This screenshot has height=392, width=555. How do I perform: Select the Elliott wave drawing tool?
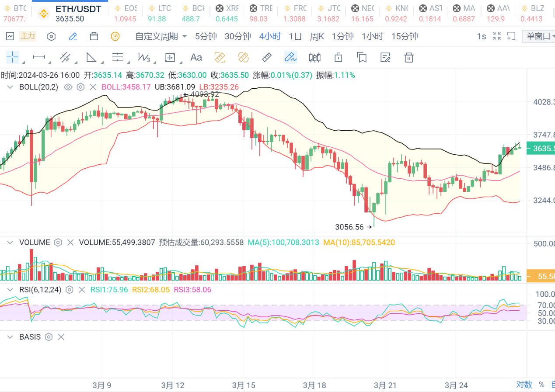[143, 57]
